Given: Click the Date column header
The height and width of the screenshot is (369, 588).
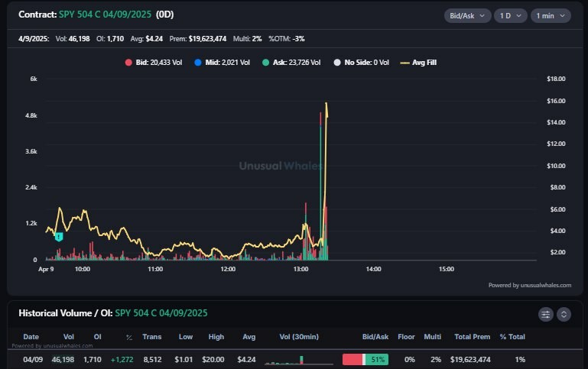Looking at the screenshot, I should click(31, 336).
